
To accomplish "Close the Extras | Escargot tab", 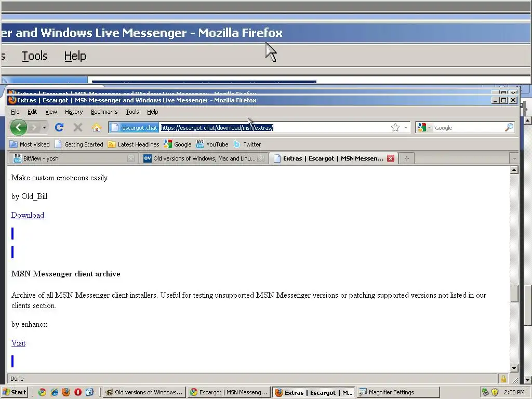I will click(x=391, y=158).
